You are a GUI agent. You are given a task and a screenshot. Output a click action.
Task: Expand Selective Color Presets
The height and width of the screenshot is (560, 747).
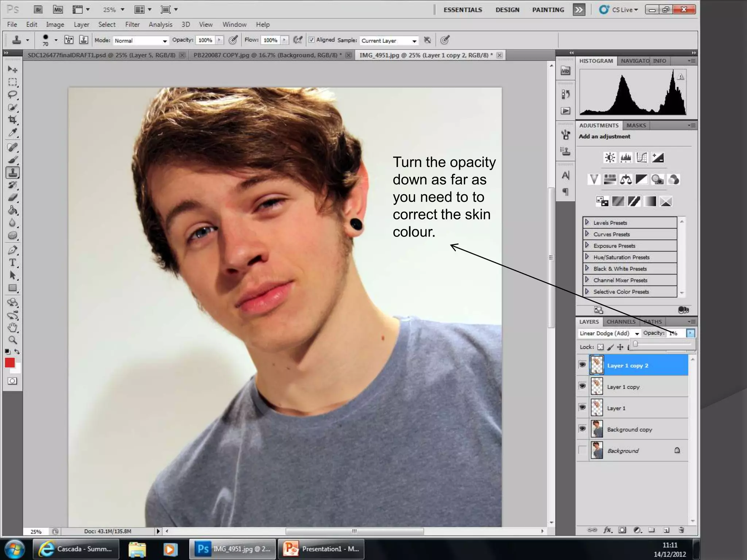pyautogui.click(x=587, y=291)
